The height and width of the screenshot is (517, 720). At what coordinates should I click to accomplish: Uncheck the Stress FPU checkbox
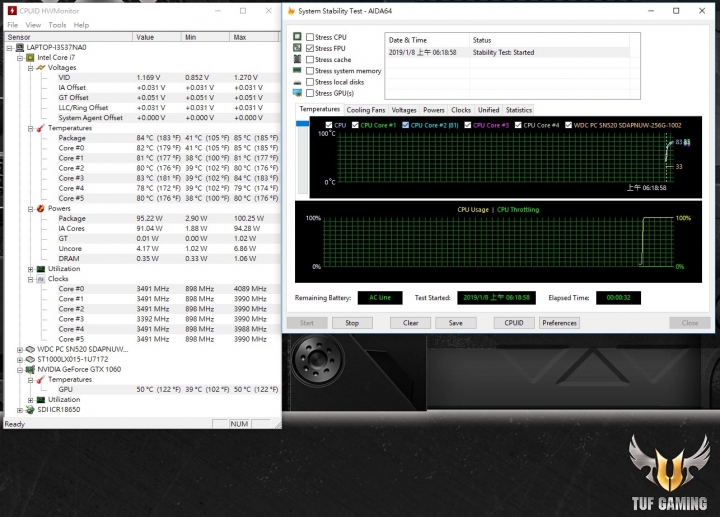[310, 48]
